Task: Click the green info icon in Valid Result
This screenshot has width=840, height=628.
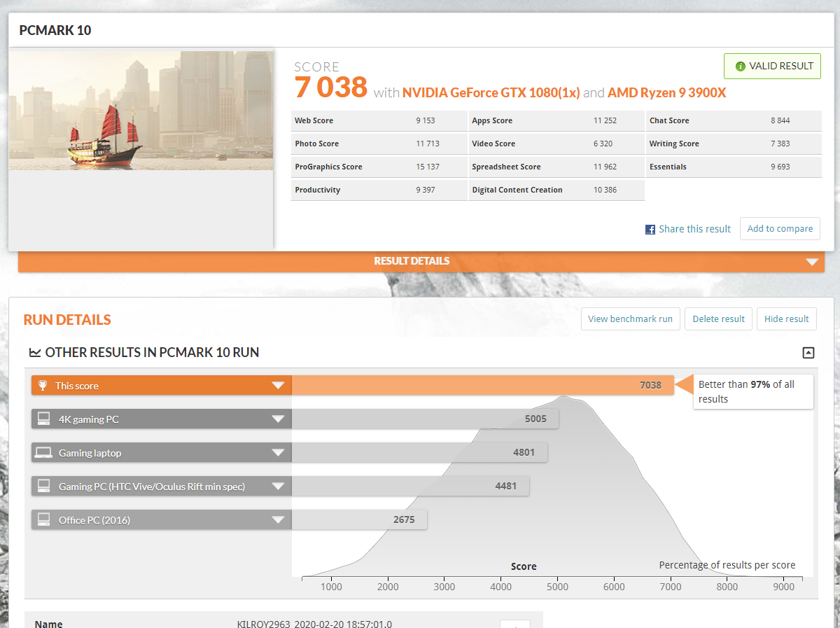Action: (740, 67)
